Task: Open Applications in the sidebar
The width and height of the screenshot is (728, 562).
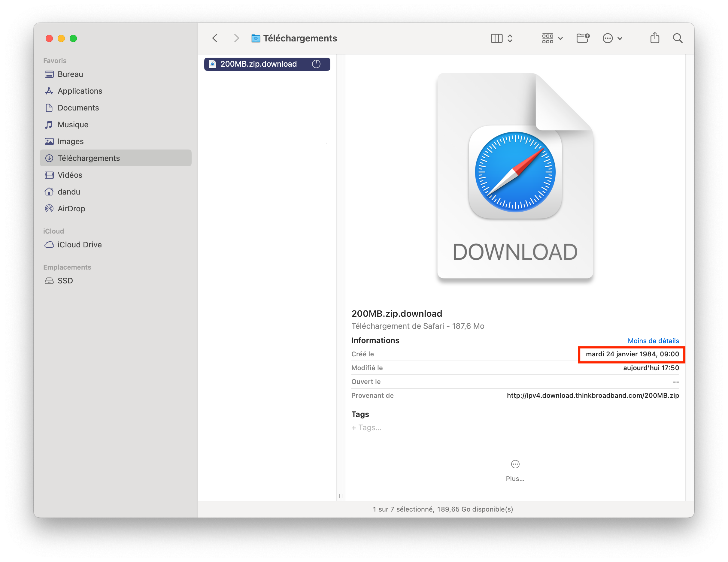Action: point(115,91)
